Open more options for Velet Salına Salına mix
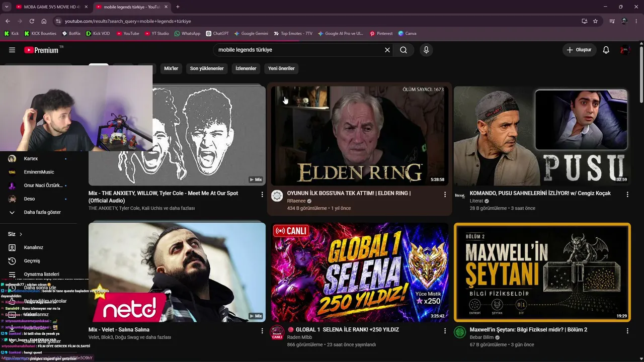 point(262,331)
